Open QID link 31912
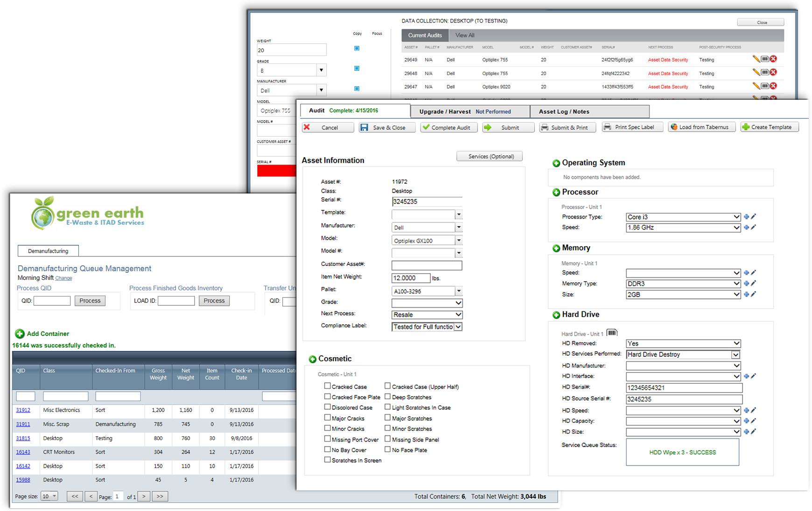 23,410
